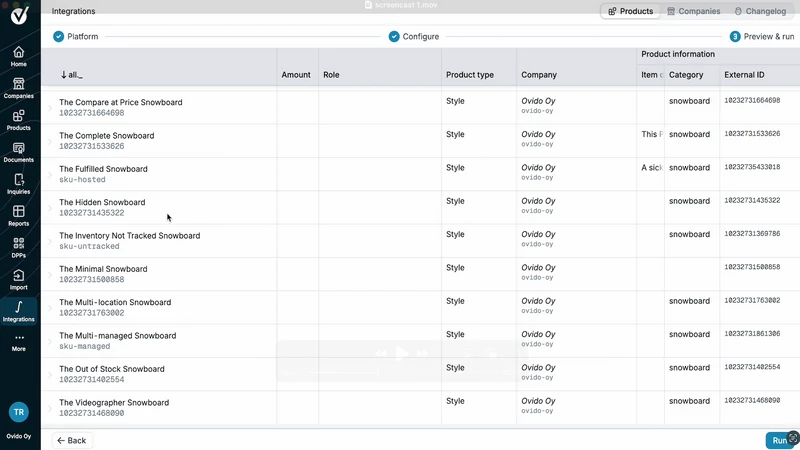800x450 pixels.
Task: Expand The Multi-managed Snowboard row
Action: click(50, 341)
